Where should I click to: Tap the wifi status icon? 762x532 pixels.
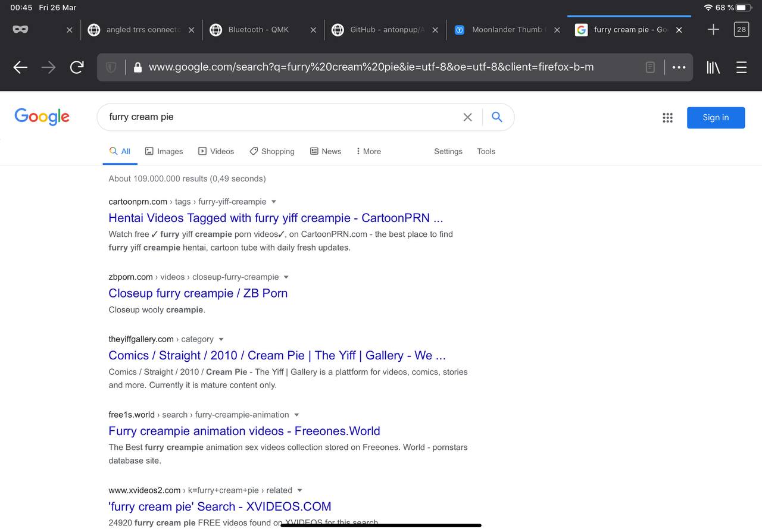click(x=708, y=8)
